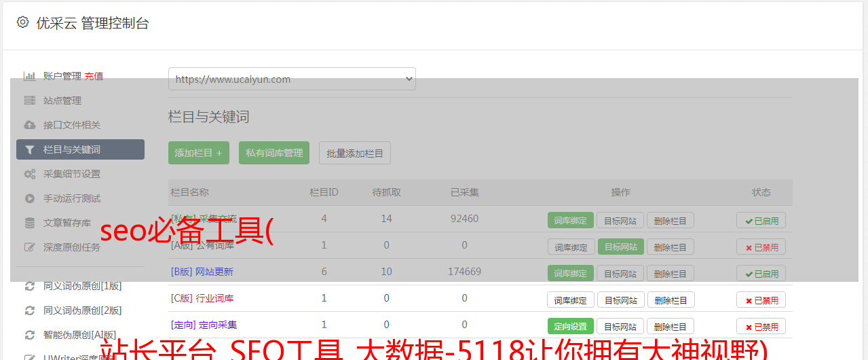Viewport: 868px width, 360px height.
Task: Click the refresh icon of 同义词伪原创[1版]
Action: [x=30, y=286]
